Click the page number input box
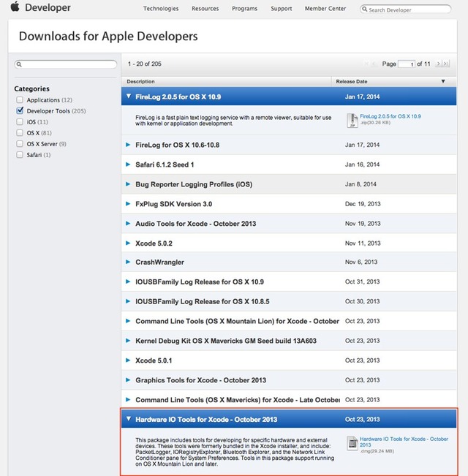The width and height of the screenshot is (468, 476). tap(407, 64)
